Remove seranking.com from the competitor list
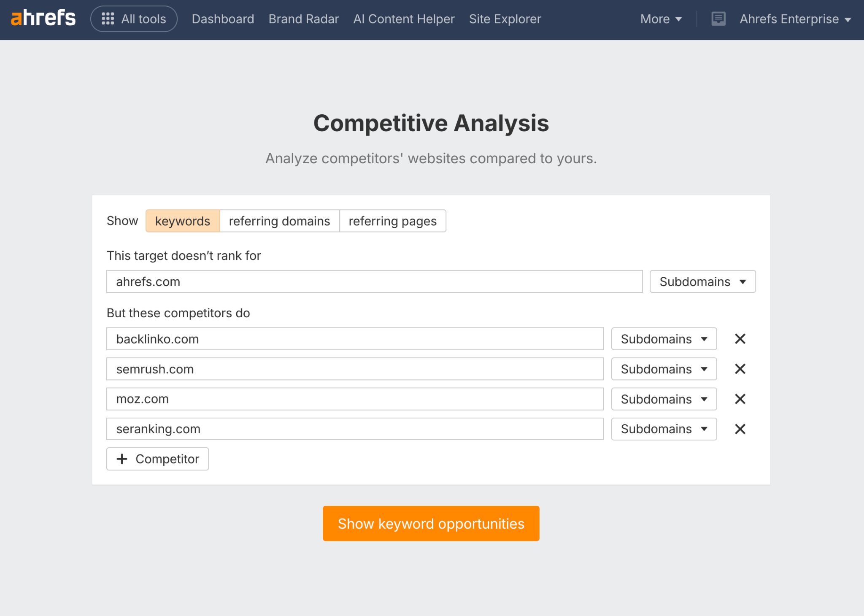This screenshot has height=616, width=864. (x=740, y=429)
